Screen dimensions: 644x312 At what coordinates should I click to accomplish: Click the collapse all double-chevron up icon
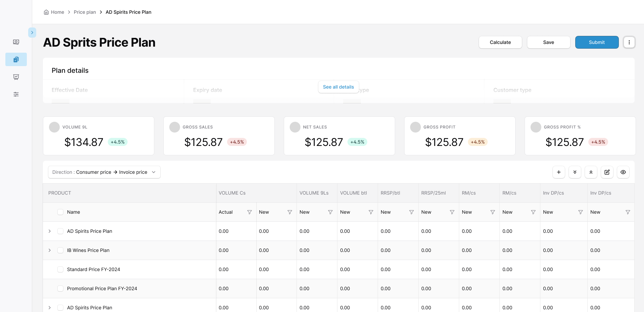click(591, 172)
